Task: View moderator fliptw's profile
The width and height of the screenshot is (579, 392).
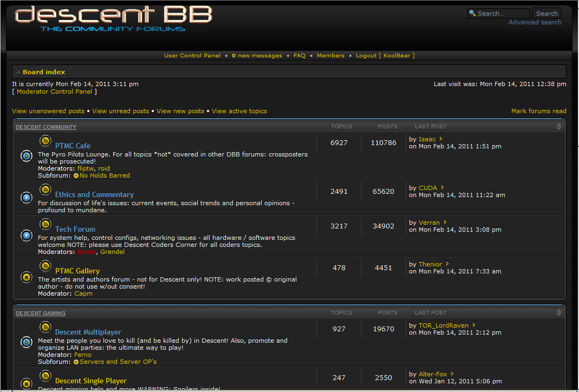Action: click(x=86, y=169)
